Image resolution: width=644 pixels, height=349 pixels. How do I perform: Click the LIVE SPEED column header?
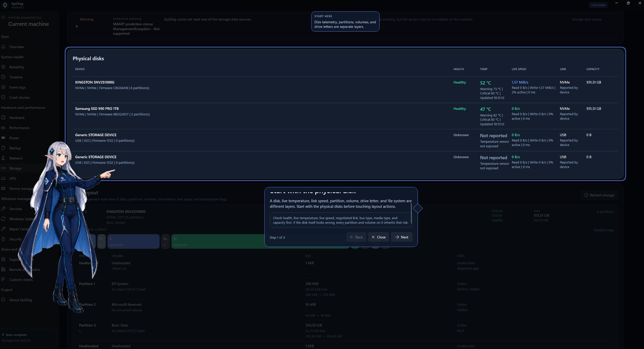(519, 69)
